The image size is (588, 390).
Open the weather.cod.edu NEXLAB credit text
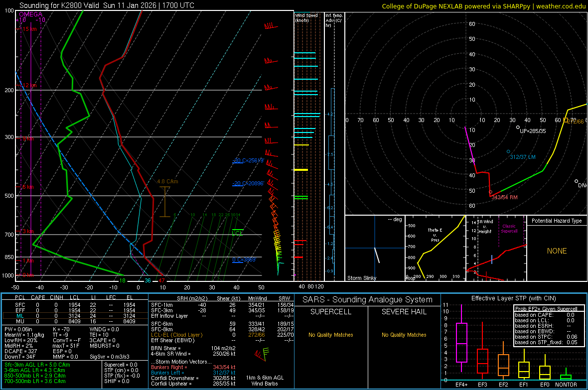click(483, 6)
